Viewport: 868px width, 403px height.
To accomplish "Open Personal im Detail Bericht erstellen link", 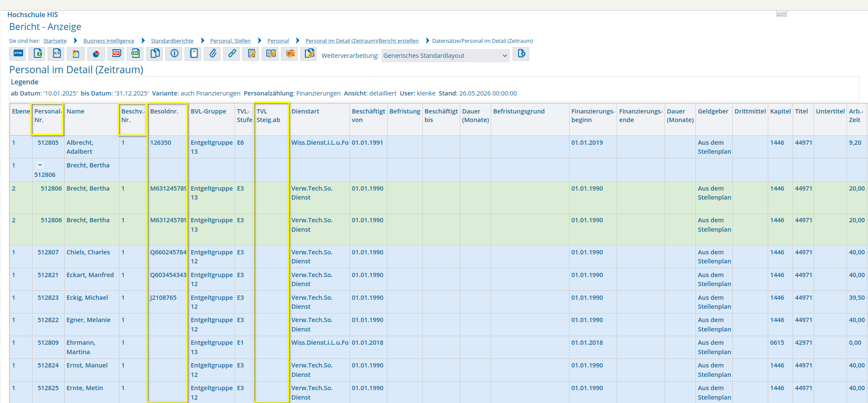I will [x=362, y=41].
